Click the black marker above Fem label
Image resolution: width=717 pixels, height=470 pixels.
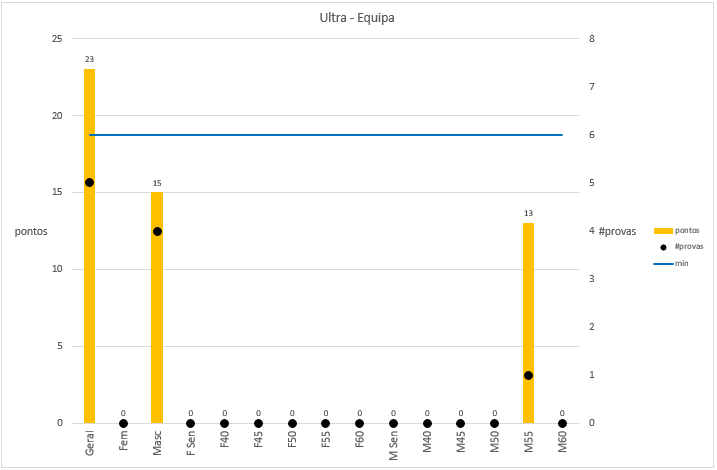(123, 423)
